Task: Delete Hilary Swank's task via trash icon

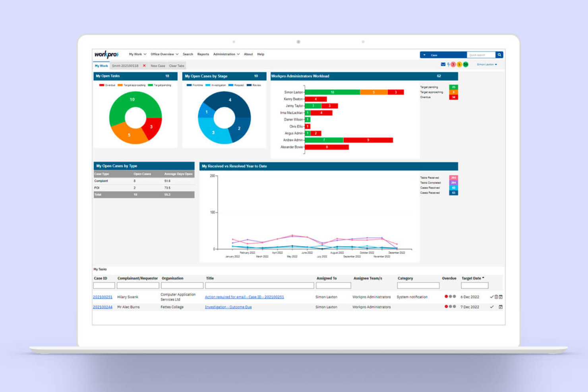Action: [x=496, y=297]
